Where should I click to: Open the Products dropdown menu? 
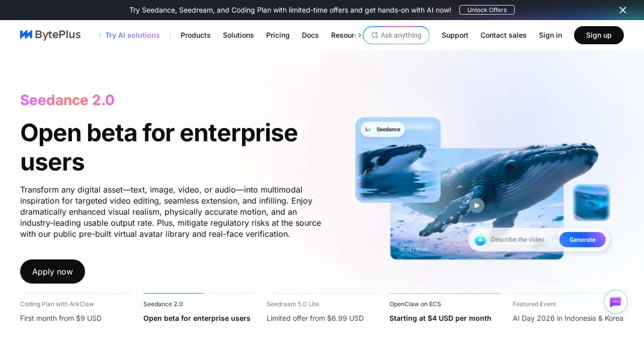tap(195, 35)
